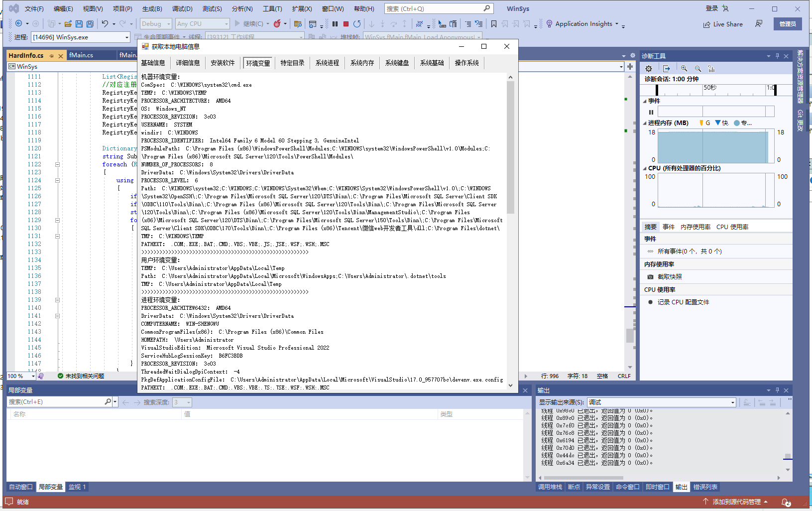Viewport: 812px width, 511px height.
Task: Open the fMain.cs editor tab
Action: (x=81, y=55)
